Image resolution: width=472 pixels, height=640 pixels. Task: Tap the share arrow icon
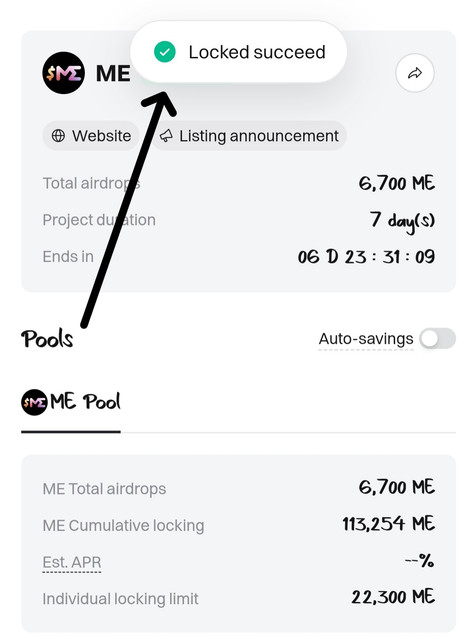click(414, 73)
